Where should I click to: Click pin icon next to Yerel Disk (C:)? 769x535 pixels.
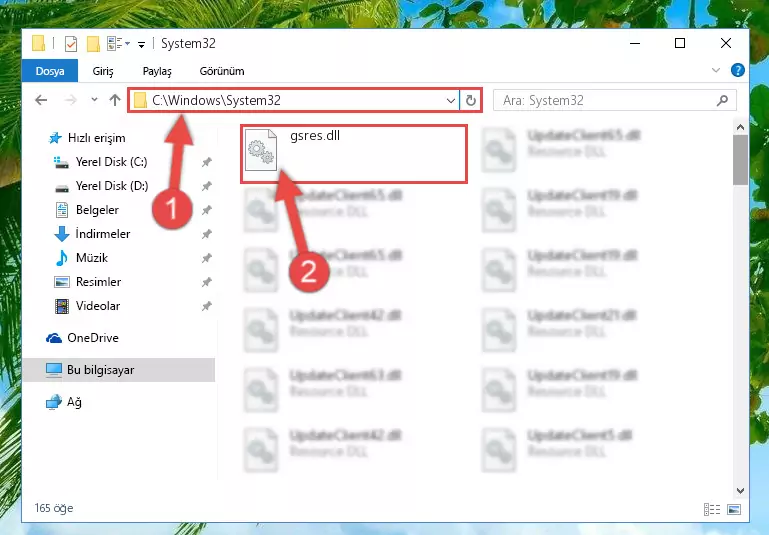pyautogui.click(x=206, y=162)
